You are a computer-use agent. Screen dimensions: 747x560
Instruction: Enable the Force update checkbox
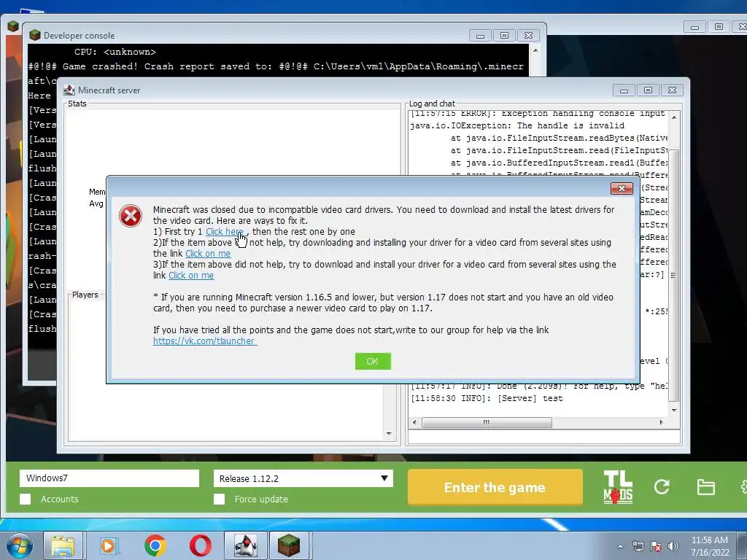(x=219, y=499)
